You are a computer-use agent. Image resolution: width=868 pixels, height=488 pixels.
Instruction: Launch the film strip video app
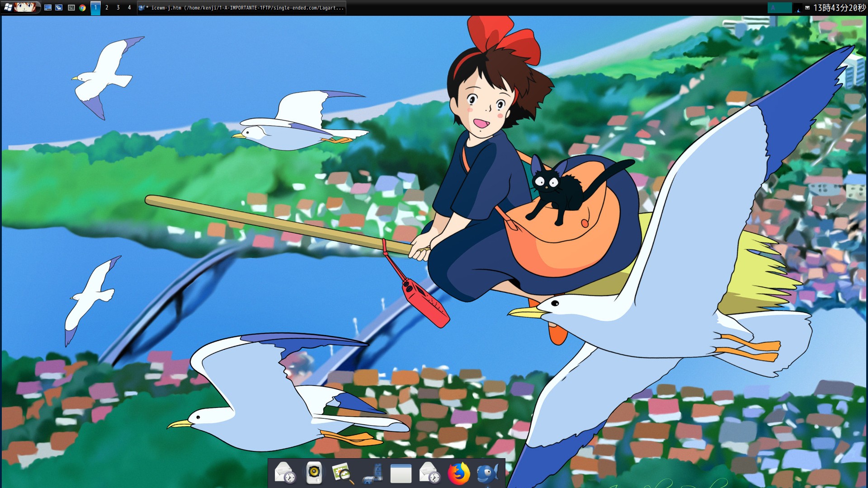[373, 473]
